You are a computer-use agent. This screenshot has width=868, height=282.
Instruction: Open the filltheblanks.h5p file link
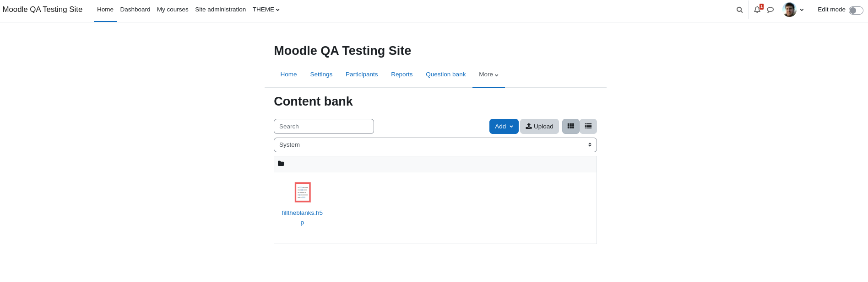click(302, 218)
